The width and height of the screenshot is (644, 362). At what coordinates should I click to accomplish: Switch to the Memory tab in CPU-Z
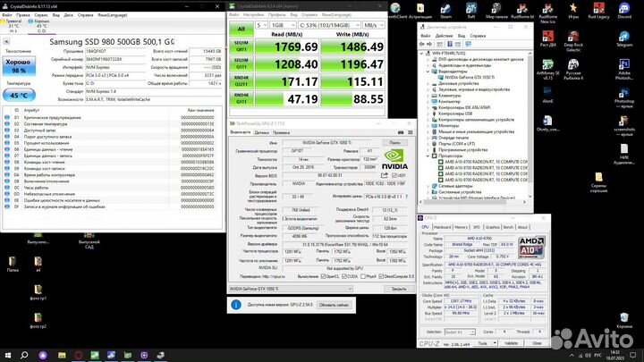pos(461,227)
